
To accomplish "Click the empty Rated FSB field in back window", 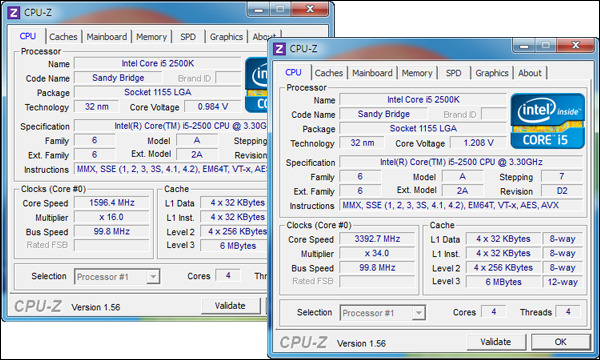I will coord(112,245).
